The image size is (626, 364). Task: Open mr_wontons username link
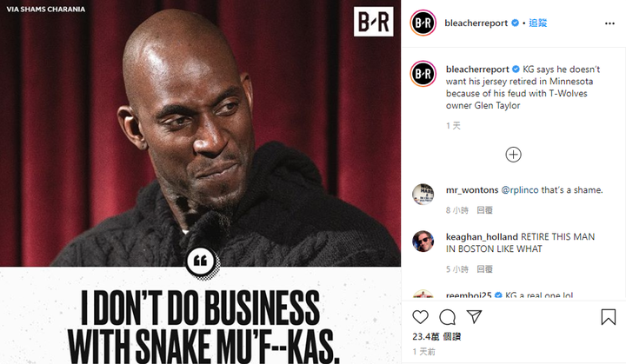[472, 190]
